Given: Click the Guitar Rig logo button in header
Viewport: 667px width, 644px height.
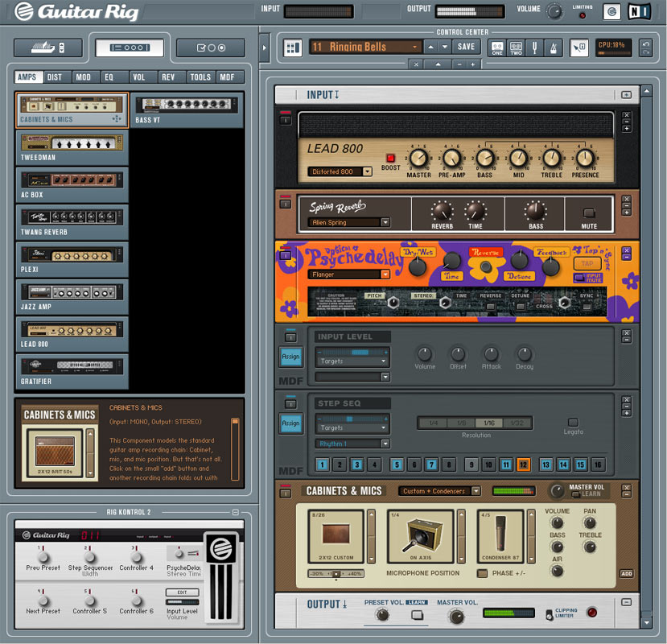Looking at the screenshot, I should click(x=611, y=12).
